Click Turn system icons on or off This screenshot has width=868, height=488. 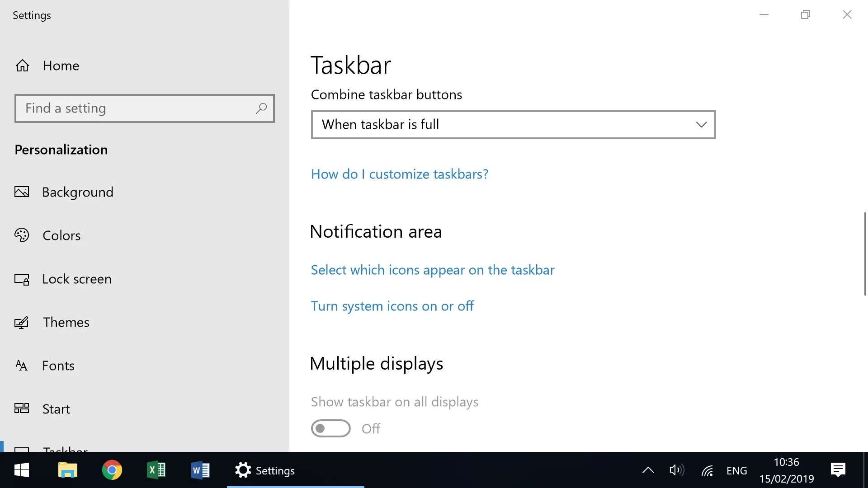pyautogui.click(x=392, y=306)
